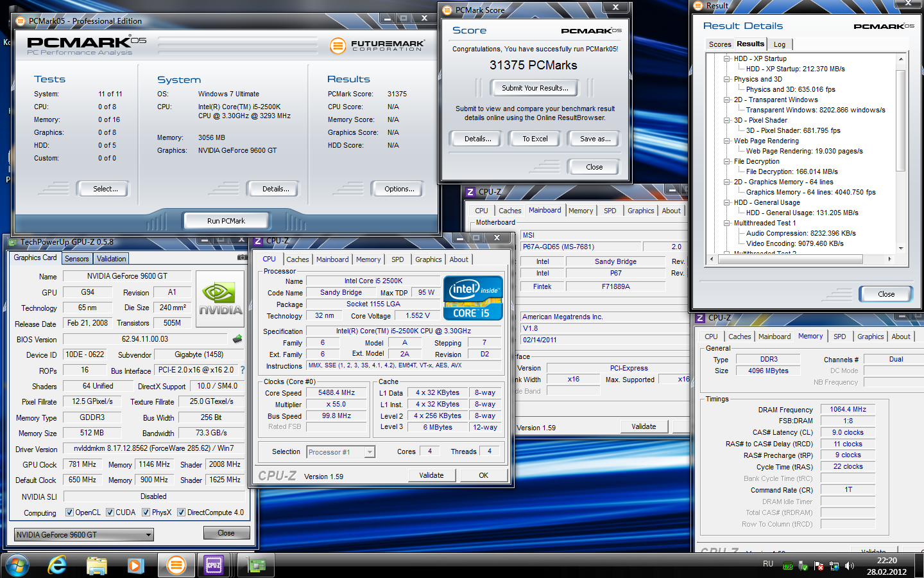The height and width of the screenshot is (578, 924).
Task: Toggle the OpenCL checkbox
Action: click(69, 512)
